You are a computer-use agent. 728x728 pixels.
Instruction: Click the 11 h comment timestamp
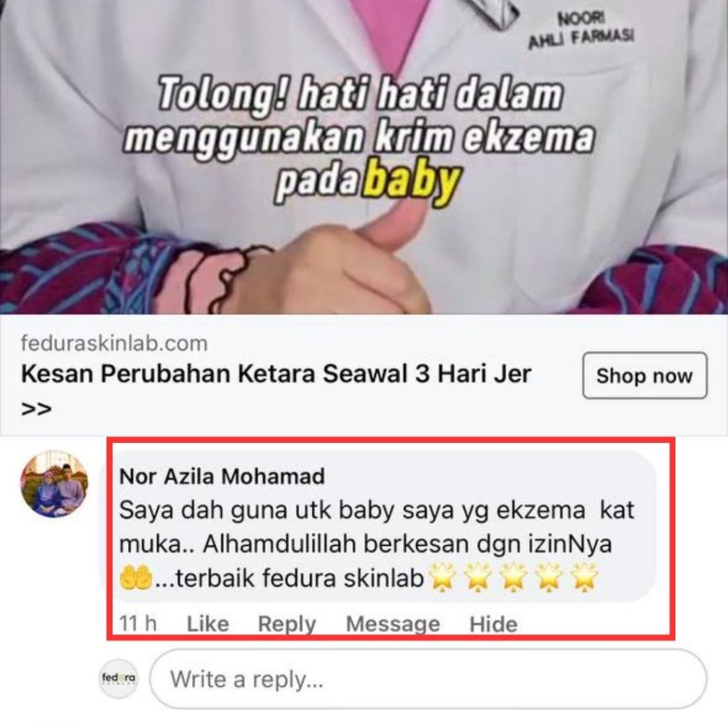138,623
